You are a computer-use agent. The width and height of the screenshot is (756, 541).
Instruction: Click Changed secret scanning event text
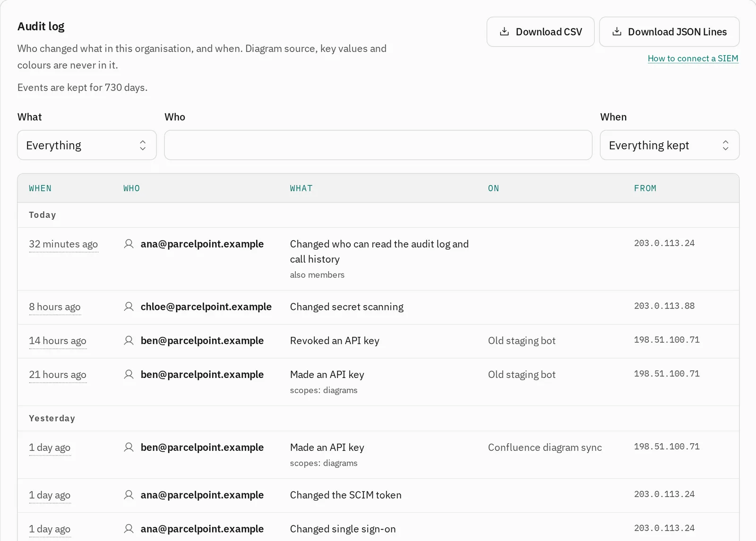point(347,307)
